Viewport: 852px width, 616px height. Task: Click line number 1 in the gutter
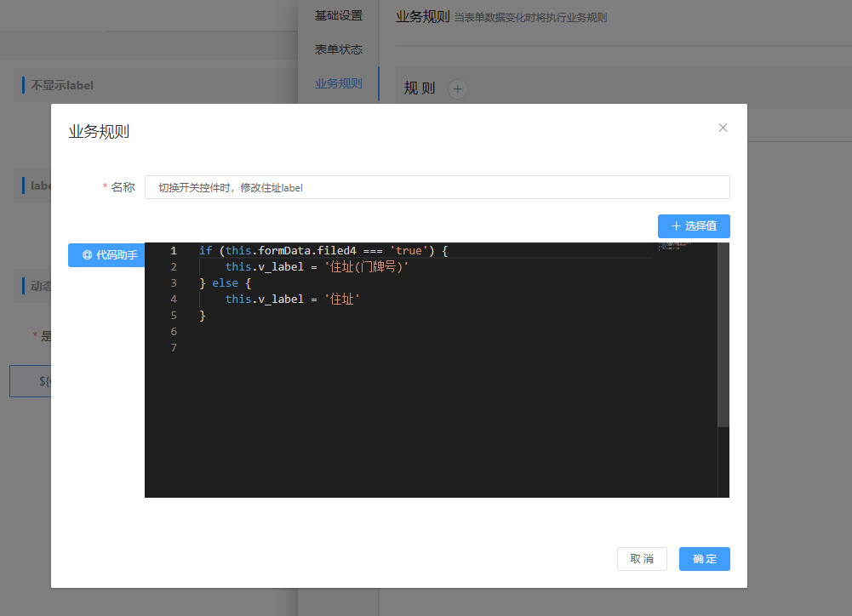click(174, 251)
